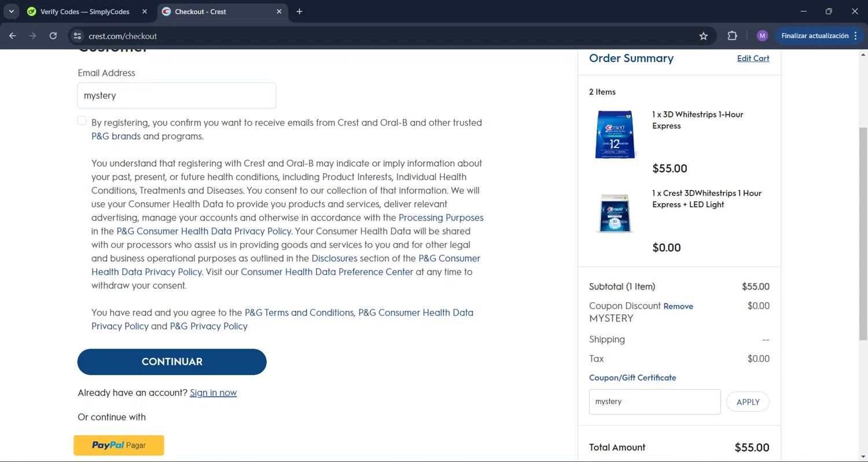
Task: Open the Consumer Health Data Preference Center link
Action: point(327,272)
